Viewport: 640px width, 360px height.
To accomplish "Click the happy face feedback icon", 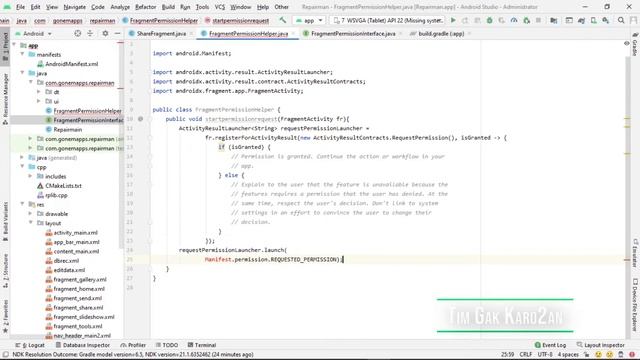I will [598, 354].
